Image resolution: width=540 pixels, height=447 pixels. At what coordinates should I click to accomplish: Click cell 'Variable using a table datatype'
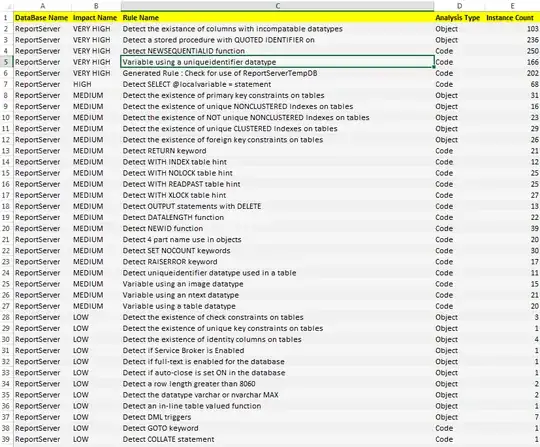coord(277,306)
